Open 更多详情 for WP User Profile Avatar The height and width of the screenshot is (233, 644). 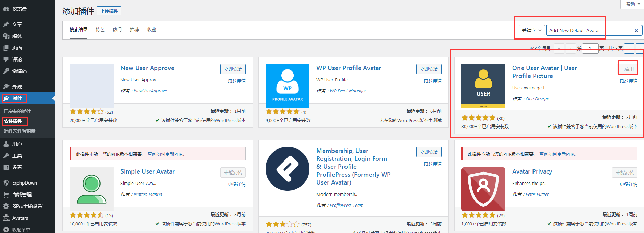(432, 81)
